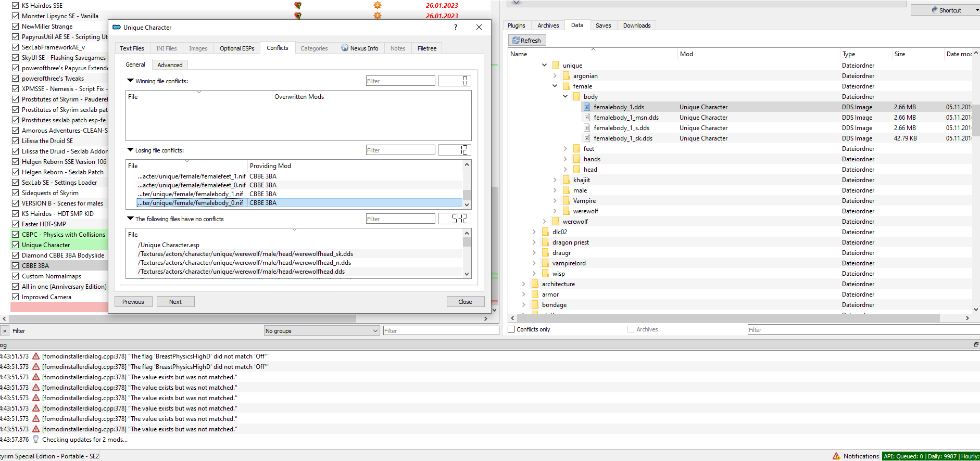Image resolution: width=980 pixels, height=461 pixels.
Task: Click the heart conflict icon on Monster Lipsync row
Action: coord(298,16)
